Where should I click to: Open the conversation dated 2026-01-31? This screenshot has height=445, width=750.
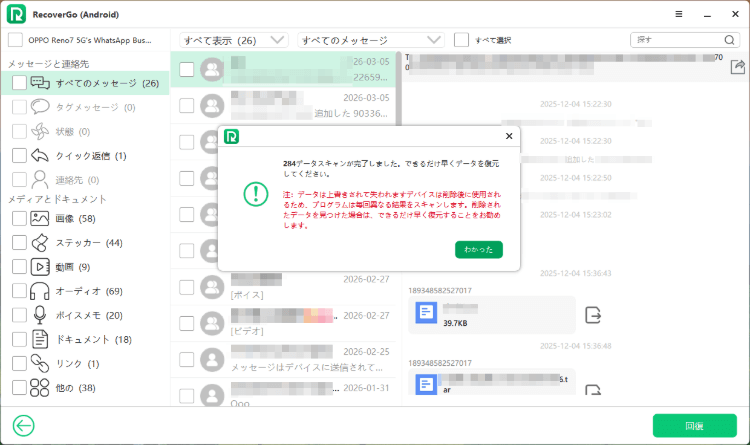[x=283, y=392]
